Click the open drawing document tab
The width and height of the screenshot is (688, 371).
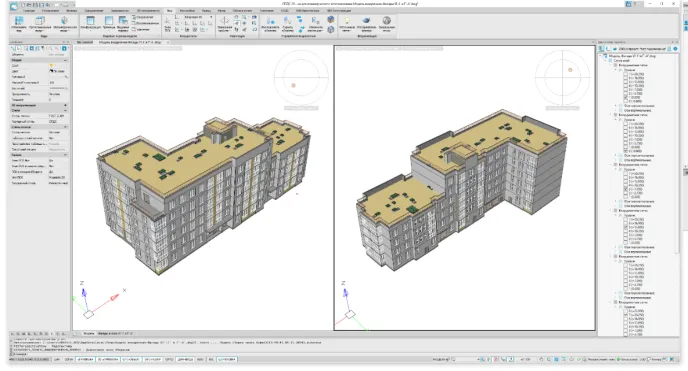(x=130, y=43)
